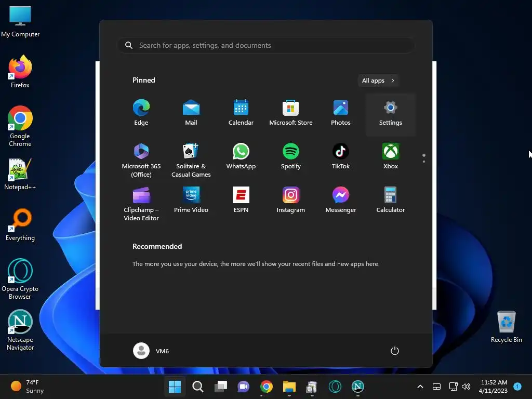Select the Notepad++ desktop shortcut
The height and width of the screenshot is (399, 532).
point(20,174)
